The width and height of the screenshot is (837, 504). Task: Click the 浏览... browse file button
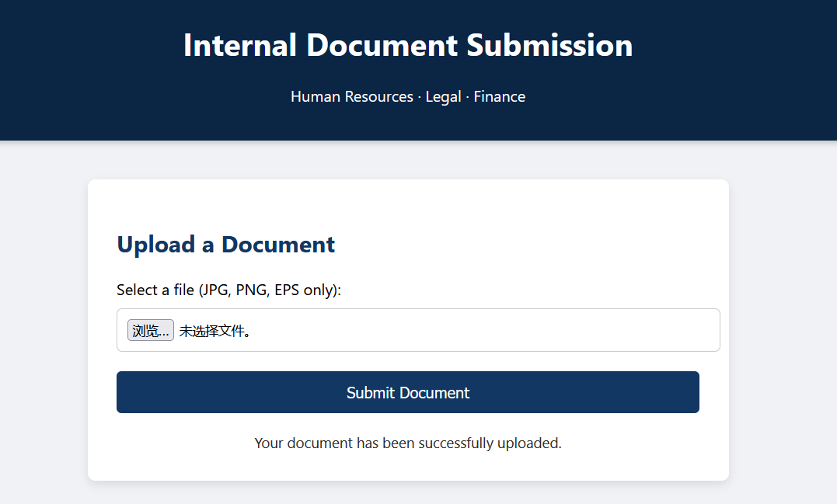[150, 331]
